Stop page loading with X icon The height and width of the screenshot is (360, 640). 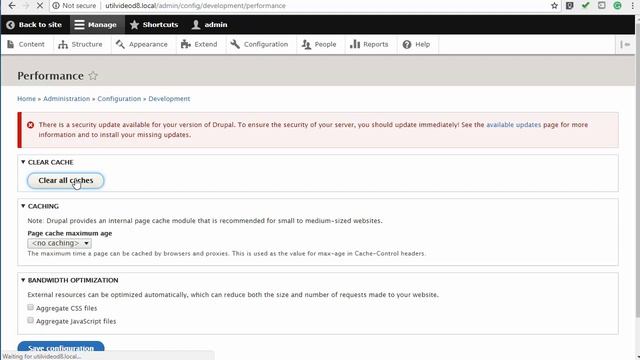click(40, 6)
